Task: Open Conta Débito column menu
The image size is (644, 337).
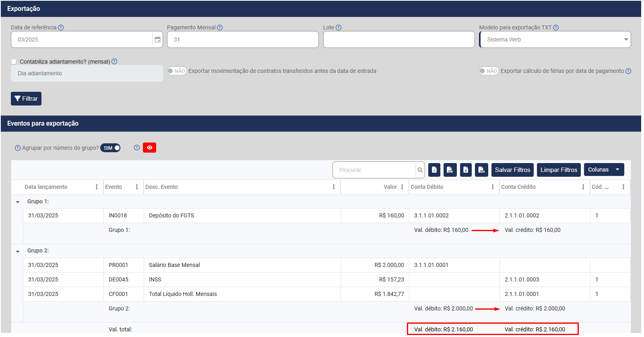Action: [493, 187]
